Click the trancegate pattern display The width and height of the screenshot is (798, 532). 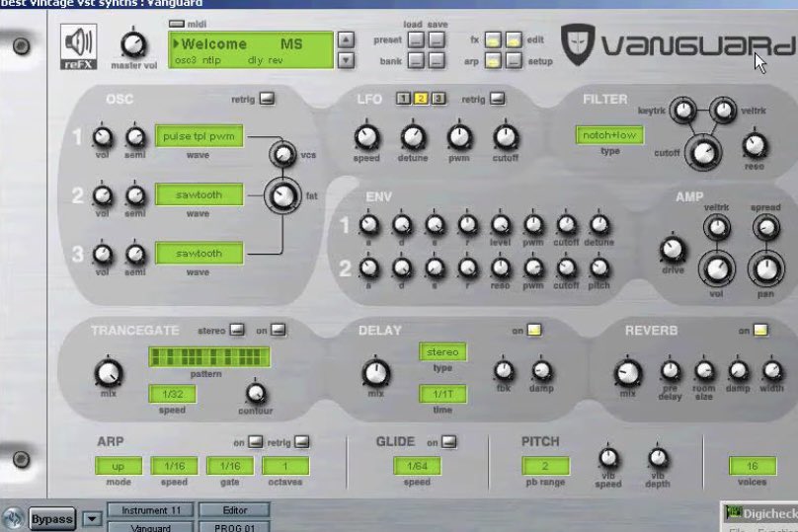(209, 357)
